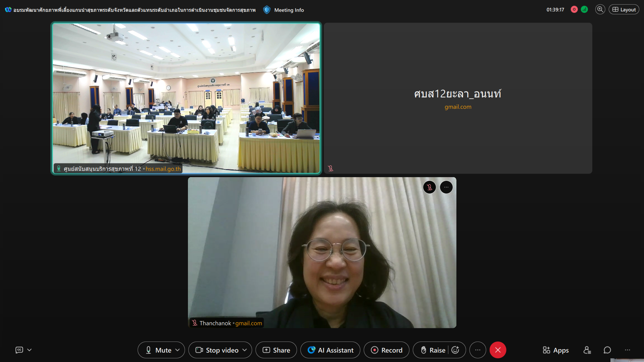Toggle the Mute microphone button
The height and width of the screenshot is (362, 644).
pyautogui.click(x=158, y=350)
